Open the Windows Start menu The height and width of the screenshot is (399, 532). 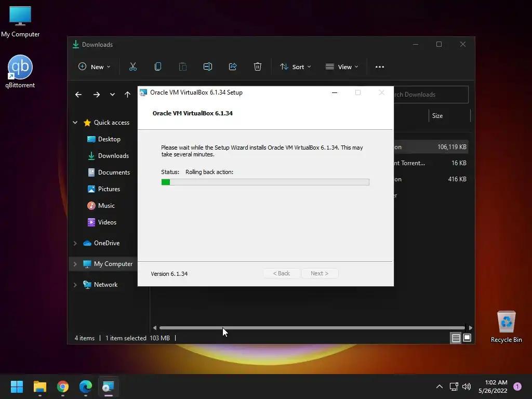click(x=17, y=387)
